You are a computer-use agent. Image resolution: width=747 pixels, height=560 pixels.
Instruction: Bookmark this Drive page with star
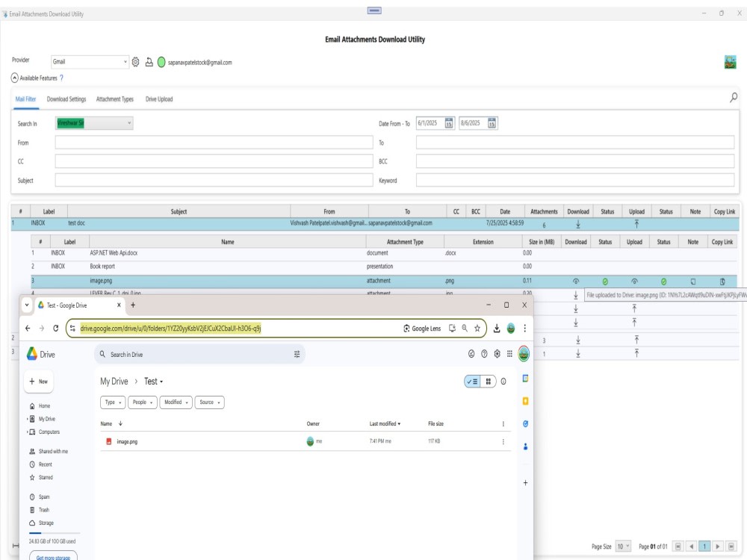pyautogui.click(x=477, y=328)
